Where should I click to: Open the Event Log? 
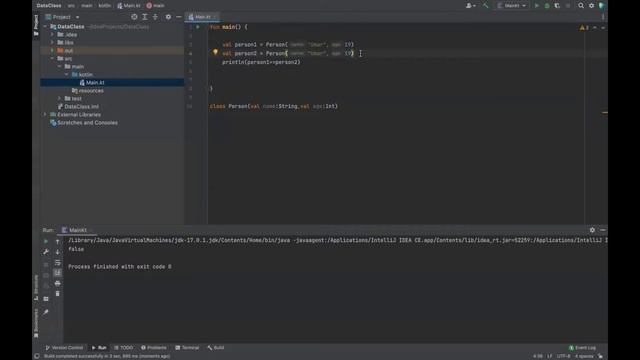(x=582, y=348)
